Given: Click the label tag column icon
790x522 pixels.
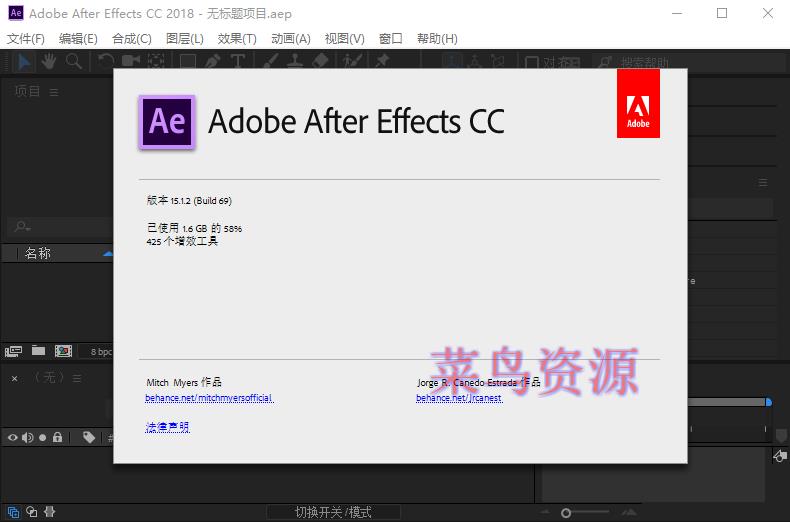Looking at the screenshot, I should tap(89, 437).
